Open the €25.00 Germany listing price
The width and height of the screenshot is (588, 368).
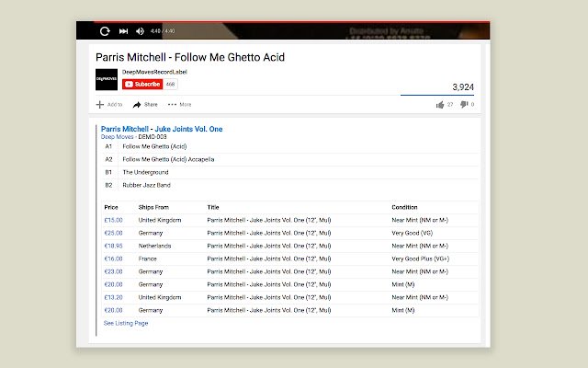pyautogui.click(x=113, y=233)
